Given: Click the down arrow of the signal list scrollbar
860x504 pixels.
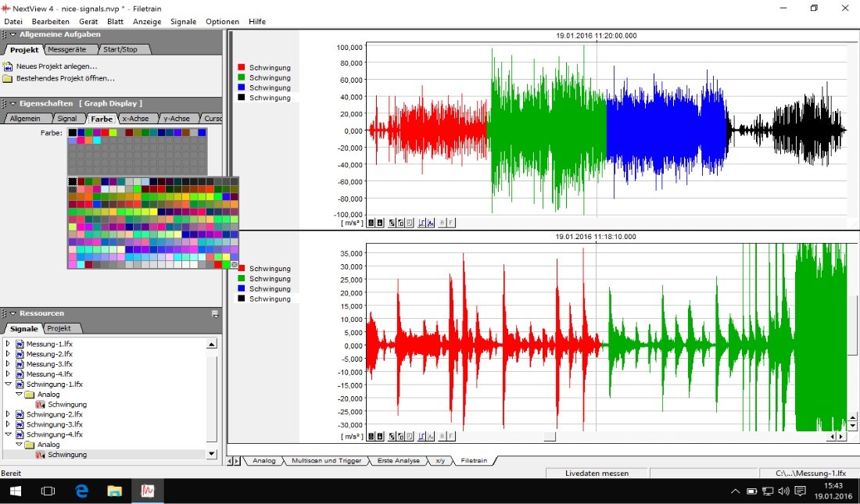Looking at the screenshot, I should [x=211, y=454].
